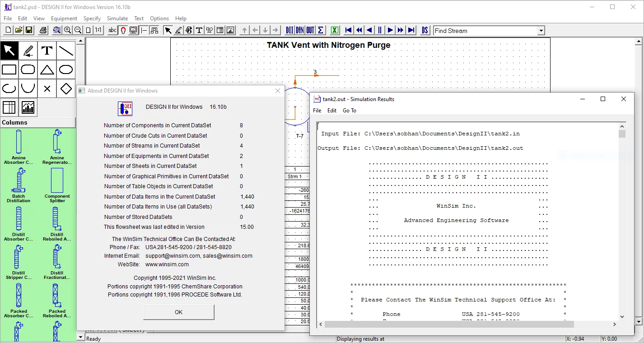Viewport: 644px width, 343px height.
Task: Select the Chart graph tool in palette
Action: click(28, 107)
